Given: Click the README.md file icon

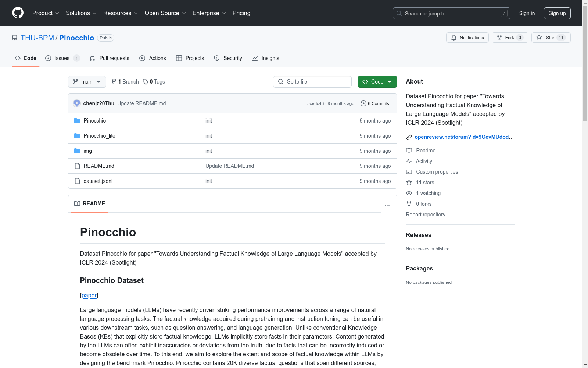Looking at the screenshot, I should (77, 166).
